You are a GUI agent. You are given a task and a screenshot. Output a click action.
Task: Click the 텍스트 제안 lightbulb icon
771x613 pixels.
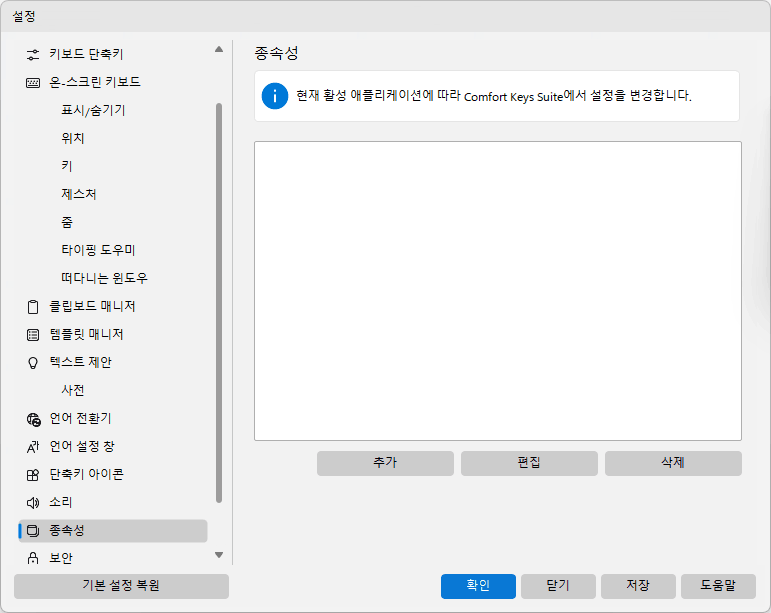click(33, 363)
